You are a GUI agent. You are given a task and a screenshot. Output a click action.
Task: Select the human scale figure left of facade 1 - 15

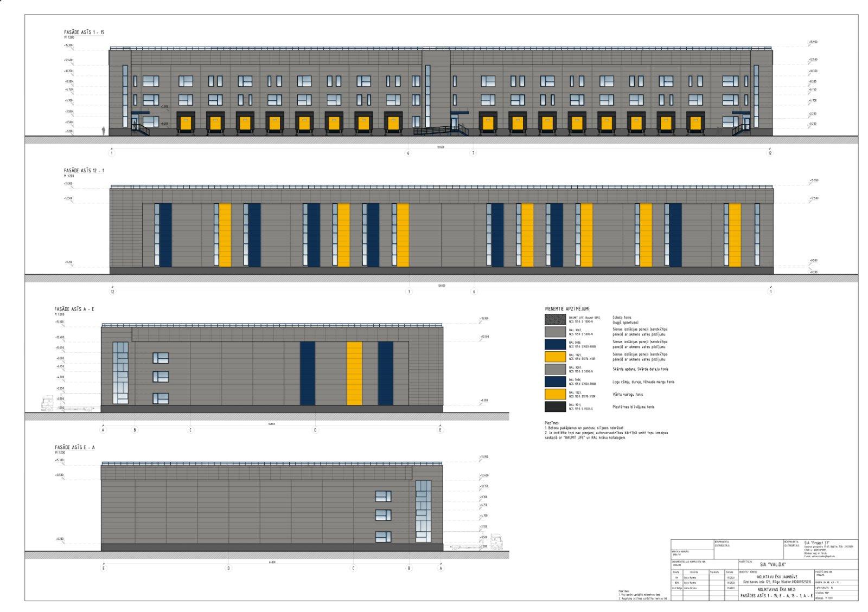click(x=103, y=131)
